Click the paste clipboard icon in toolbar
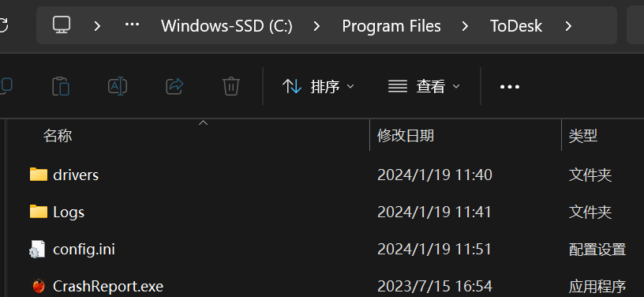Viewport: 644px width, 297px height. click(61, 87)
